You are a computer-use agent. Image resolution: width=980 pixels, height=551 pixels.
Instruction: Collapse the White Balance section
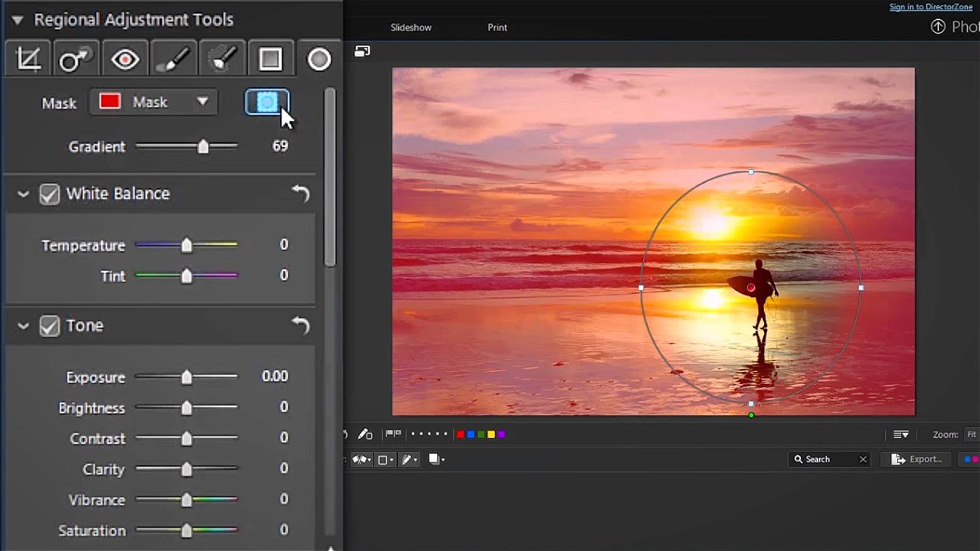[x=23, y=194]
